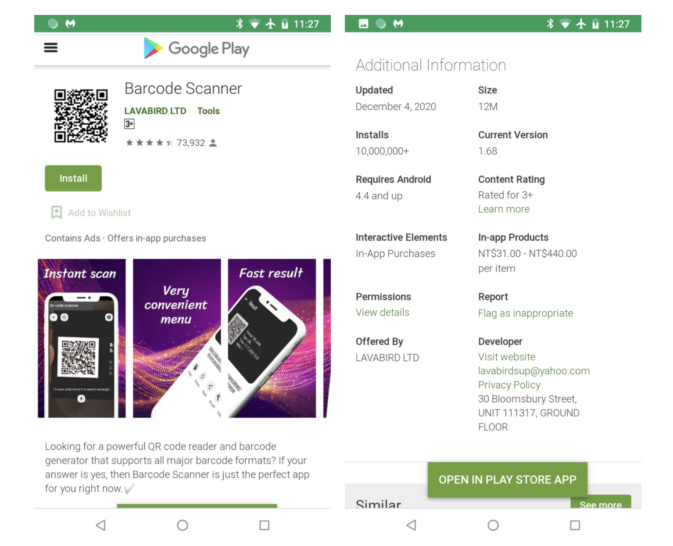Tap Visit website under Developer
This screenshot has height=546, width=673.
tap(507, 357)
